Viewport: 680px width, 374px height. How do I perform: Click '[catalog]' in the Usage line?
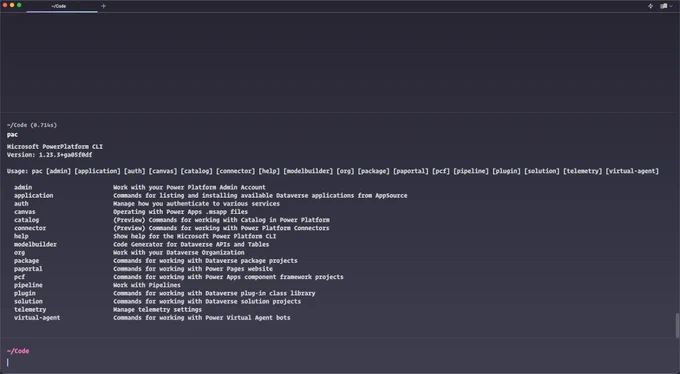(x=196, y=171)
